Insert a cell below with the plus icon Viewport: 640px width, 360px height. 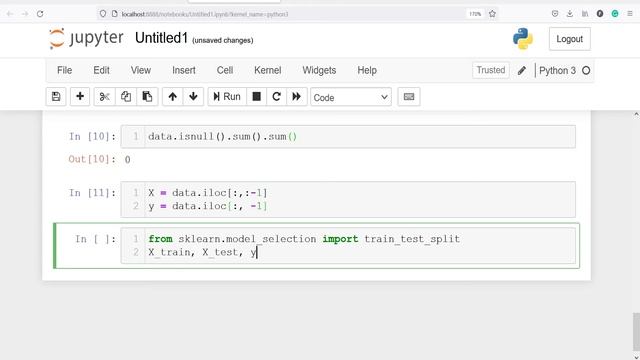click(80, 97)
